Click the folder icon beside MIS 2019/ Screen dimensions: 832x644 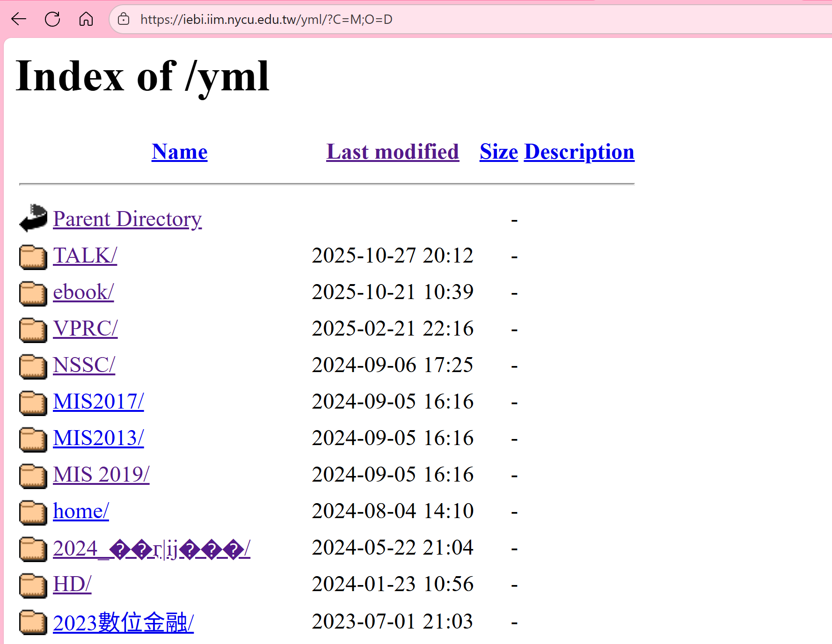tap(33, 476)
